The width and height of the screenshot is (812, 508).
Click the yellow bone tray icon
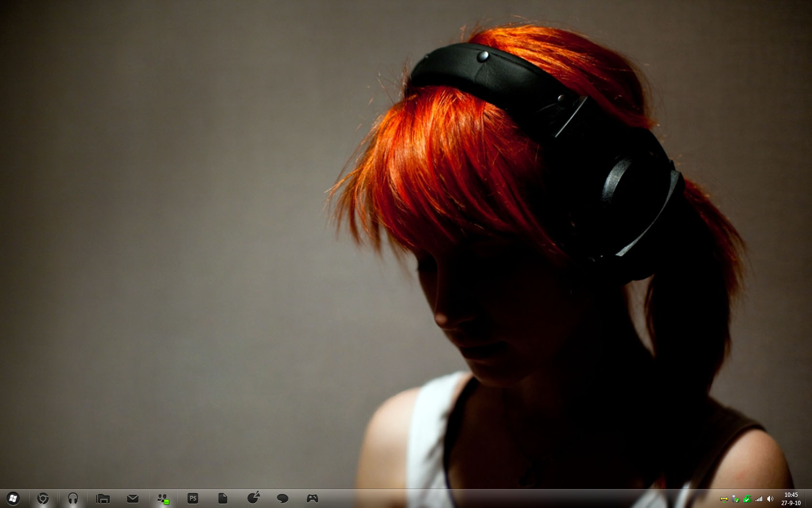click(x=724, y=499)
